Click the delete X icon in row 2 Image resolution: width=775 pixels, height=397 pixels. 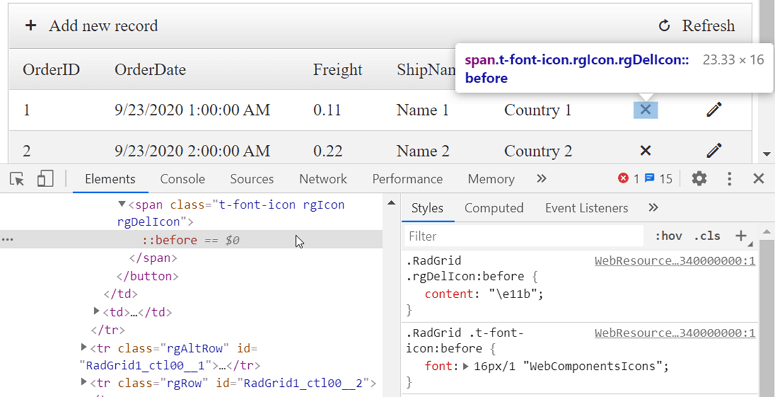coord(645,150)
